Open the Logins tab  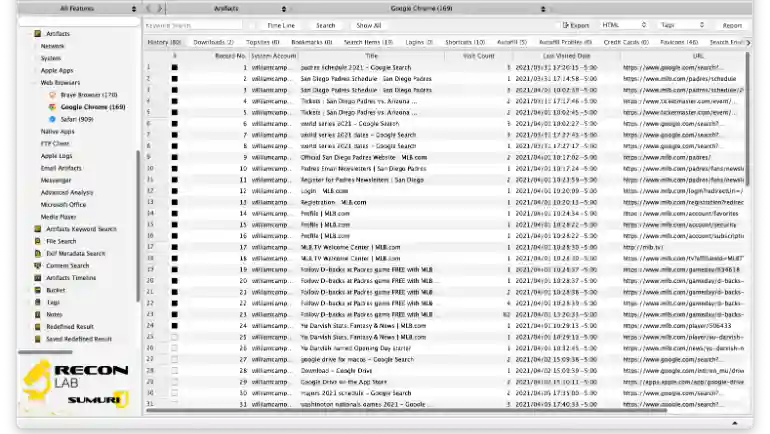pos(419,42)
